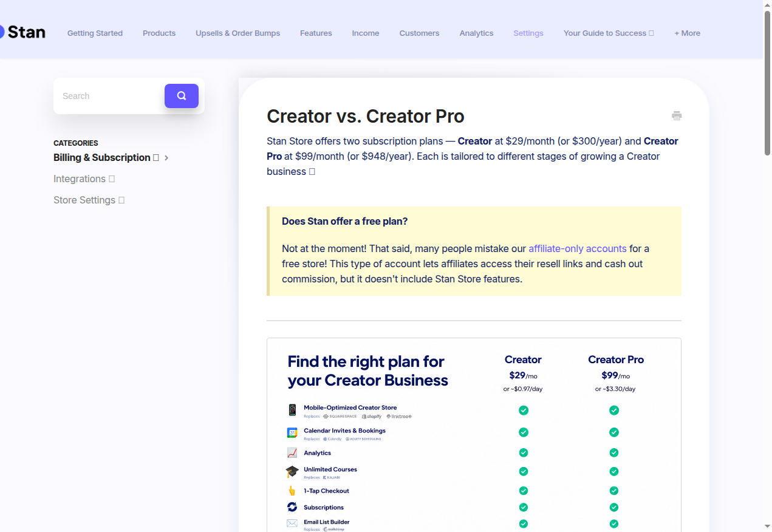This screenshot has width=772, height=532.
Task: Click the purple search button
Action: 182,96
